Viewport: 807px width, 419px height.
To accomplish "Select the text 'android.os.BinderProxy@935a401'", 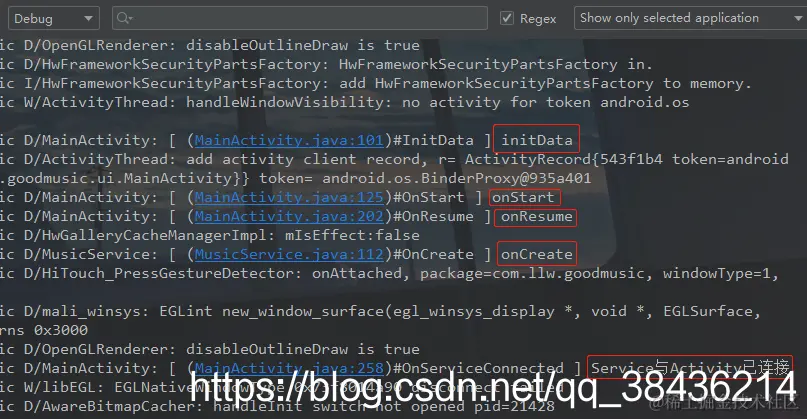I will click(x=457, y=178).
